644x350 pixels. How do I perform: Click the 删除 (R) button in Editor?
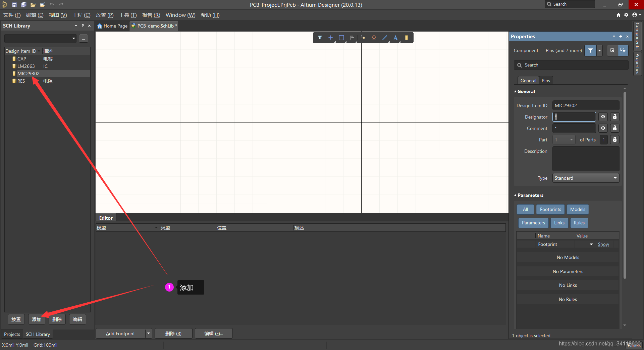(x=173, y=334)
